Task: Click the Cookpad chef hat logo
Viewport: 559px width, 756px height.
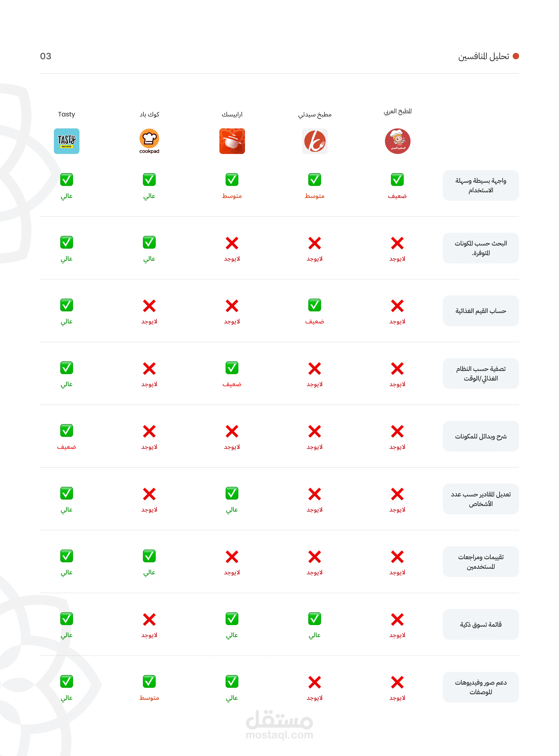Action: coord(149,139)
